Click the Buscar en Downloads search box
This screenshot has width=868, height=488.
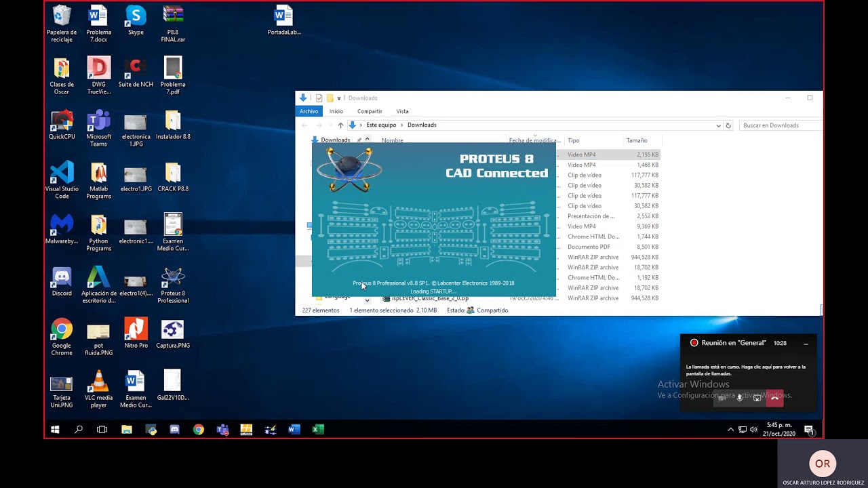780,125
